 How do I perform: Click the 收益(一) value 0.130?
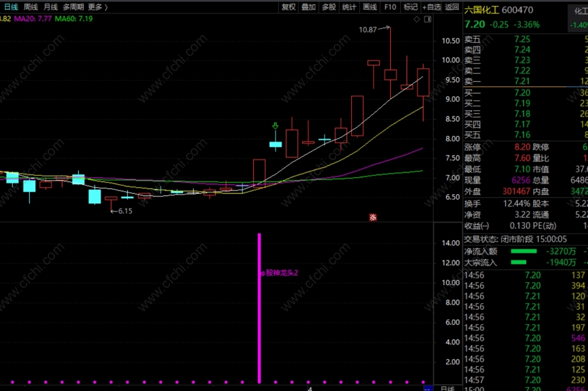520,226
